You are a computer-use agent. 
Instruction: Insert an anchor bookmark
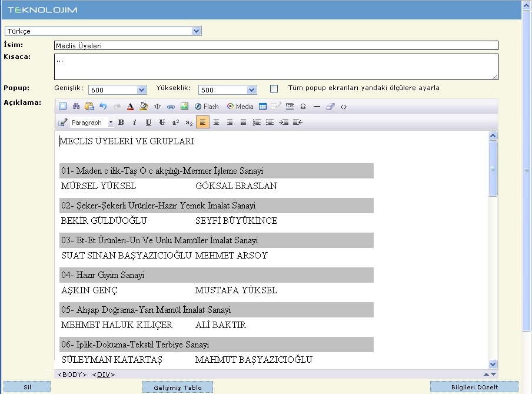pyautogui.click(x=157, y=107)
